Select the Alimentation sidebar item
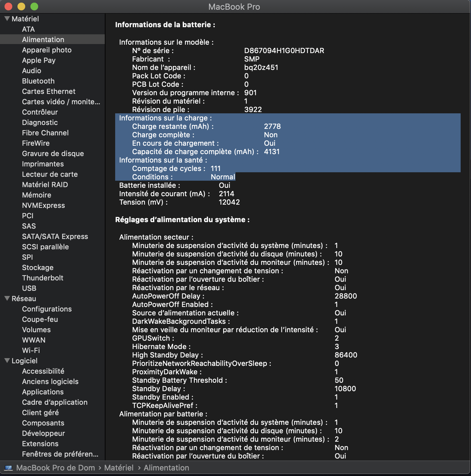471x476 pixels. (x=43, y=40)
